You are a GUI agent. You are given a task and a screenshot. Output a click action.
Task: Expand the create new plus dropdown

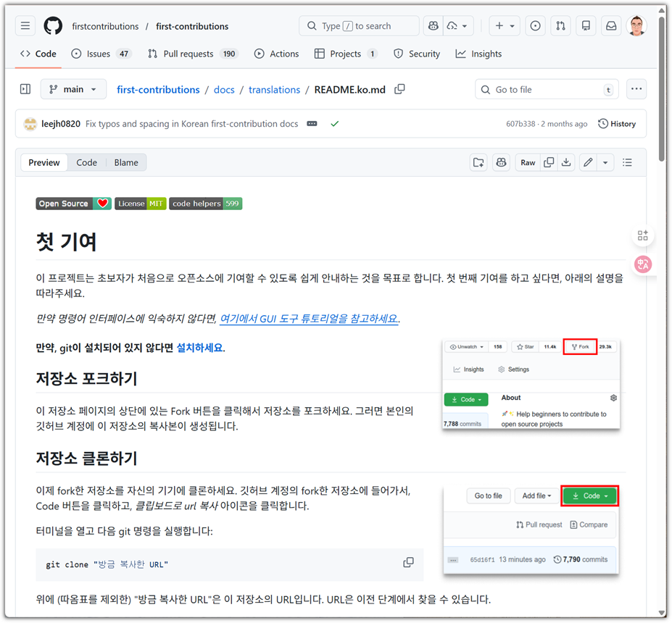click(505, 25)
